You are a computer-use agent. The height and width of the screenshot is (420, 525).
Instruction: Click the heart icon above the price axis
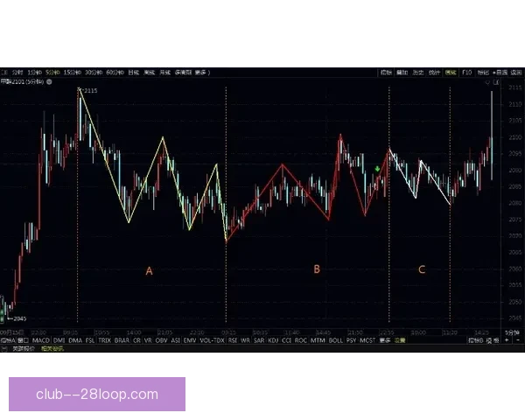[x=488, y=82]
